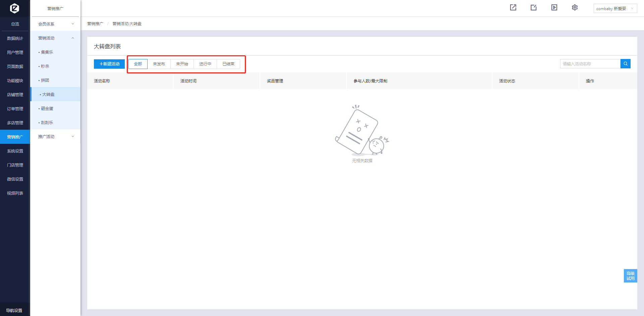
Task: Open 订单管理 in the left navigation
Action: coord(15,109)
